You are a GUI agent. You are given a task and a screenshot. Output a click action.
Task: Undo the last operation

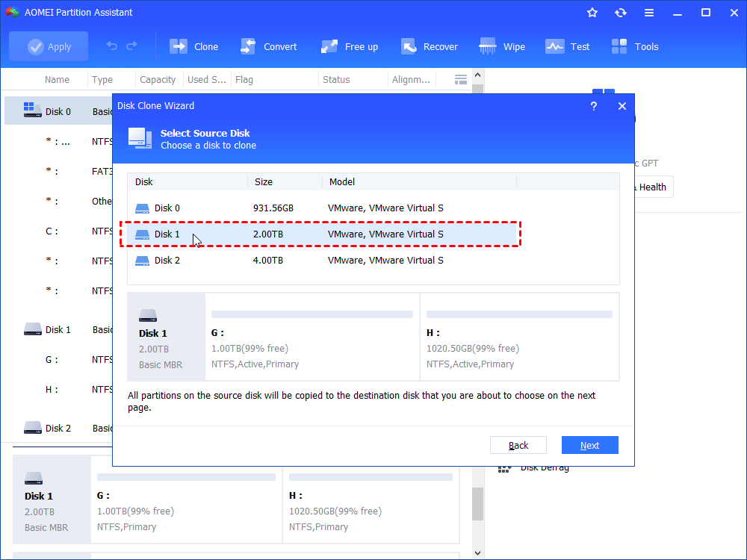[x=112, y=46]
